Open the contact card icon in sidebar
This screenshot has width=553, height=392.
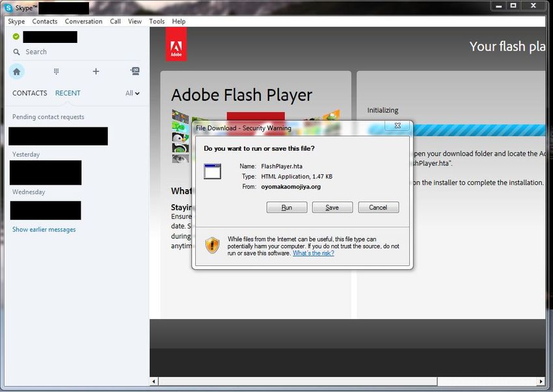tap(135, 72)
